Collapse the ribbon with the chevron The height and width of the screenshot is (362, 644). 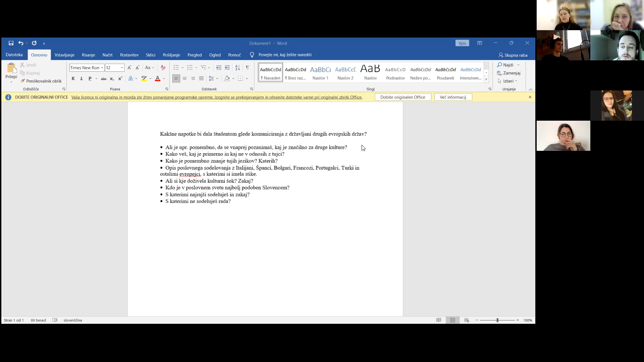click(531, 89)
